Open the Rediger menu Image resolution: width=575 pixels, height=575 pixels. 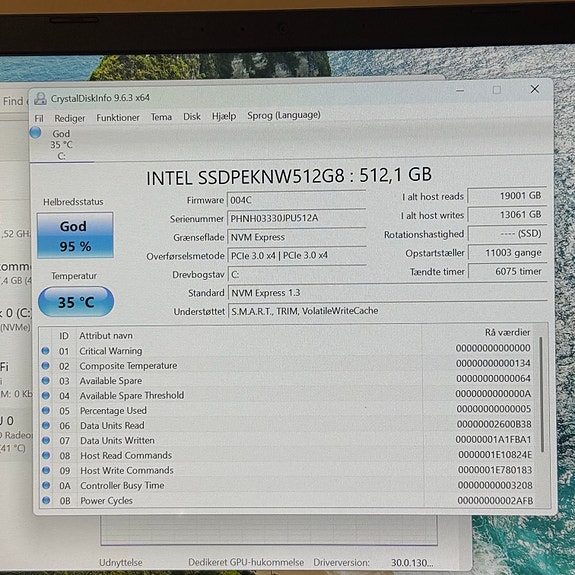pyautogui.click(x=70, y=118)
